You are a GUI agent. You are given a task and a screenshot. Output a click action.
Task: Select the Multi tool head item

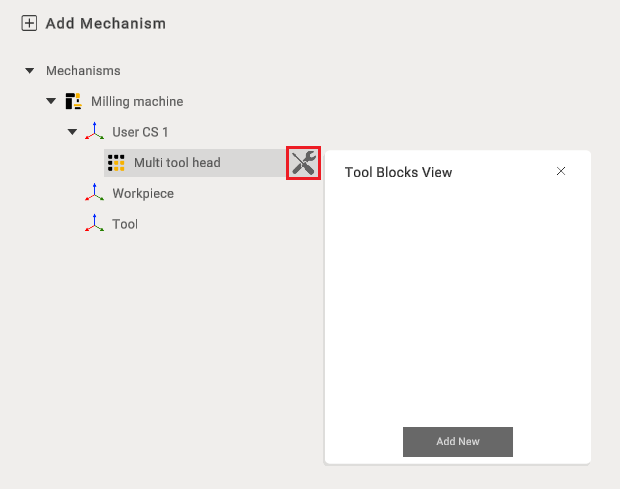195,163
